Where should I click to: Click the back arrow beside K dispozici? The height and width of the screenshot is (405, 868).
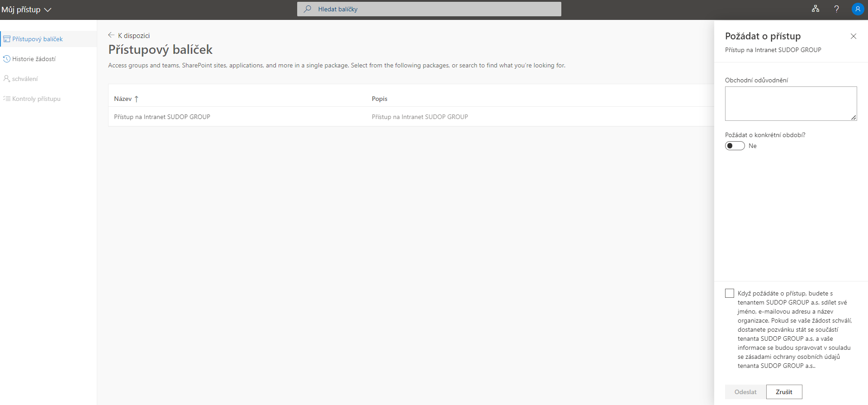111,35
